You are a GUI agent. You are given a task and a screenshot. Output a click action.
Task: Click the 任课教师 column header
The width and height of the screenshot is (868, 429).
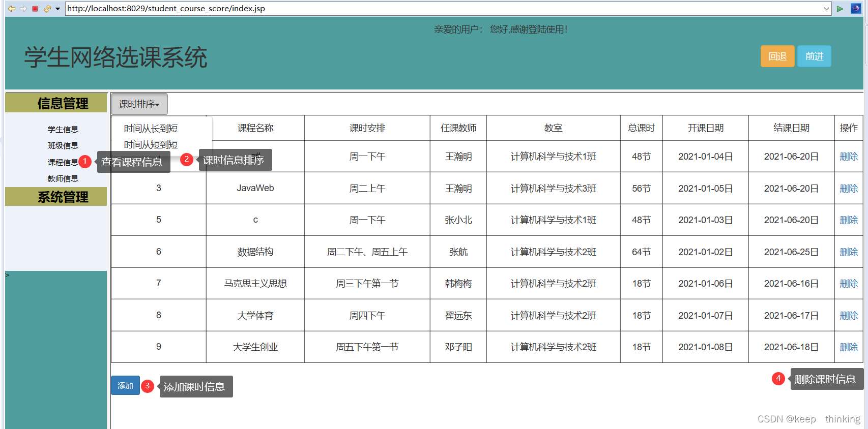pos(458,128)
